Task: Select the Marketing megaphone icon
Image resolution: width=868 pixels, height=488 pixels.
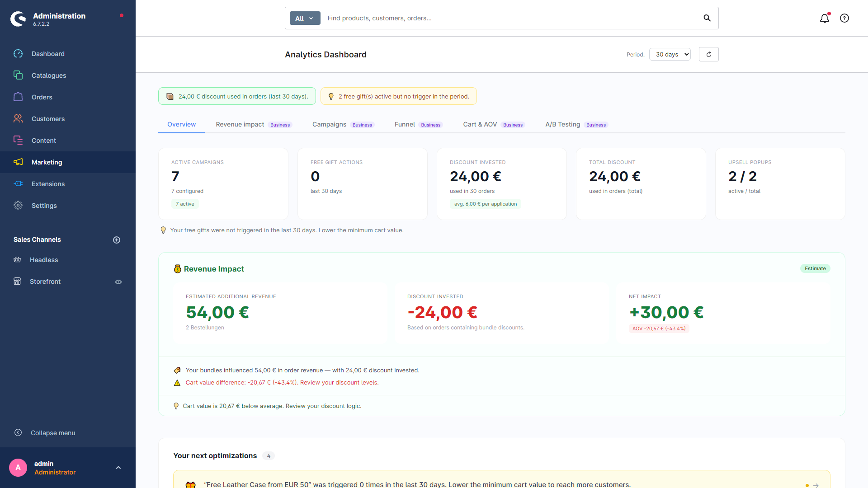Action: 18,162
